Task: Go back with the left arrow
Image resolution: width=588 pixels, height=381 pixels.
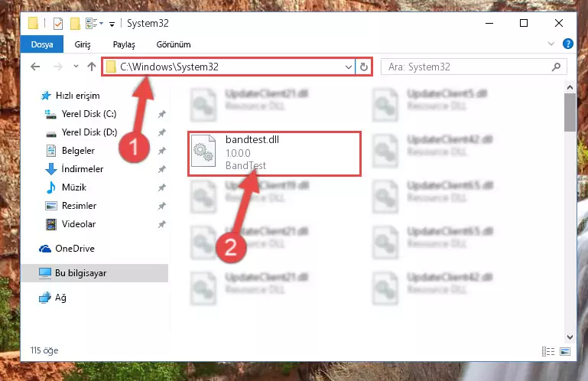Action: click(x=35, y=67)
